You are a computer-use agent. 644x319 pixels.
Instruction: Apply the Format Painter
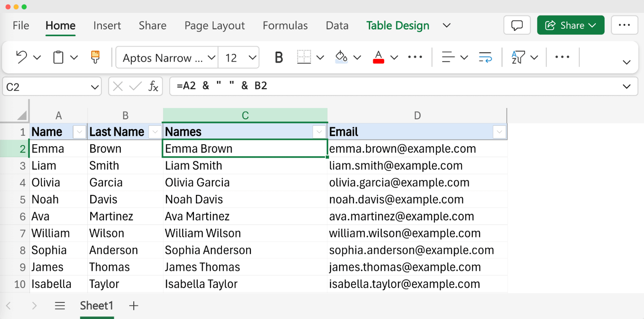click(95, 57)
